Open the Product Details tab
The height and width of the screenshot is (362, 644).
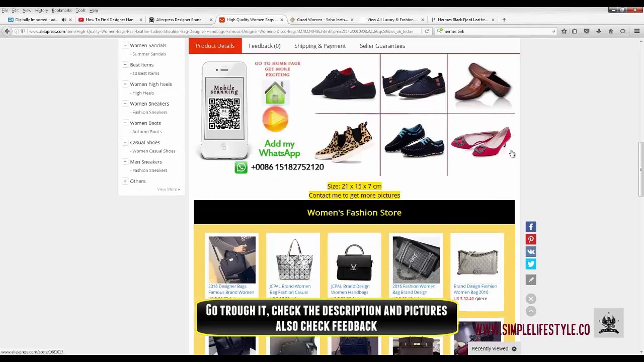point(215,46)
